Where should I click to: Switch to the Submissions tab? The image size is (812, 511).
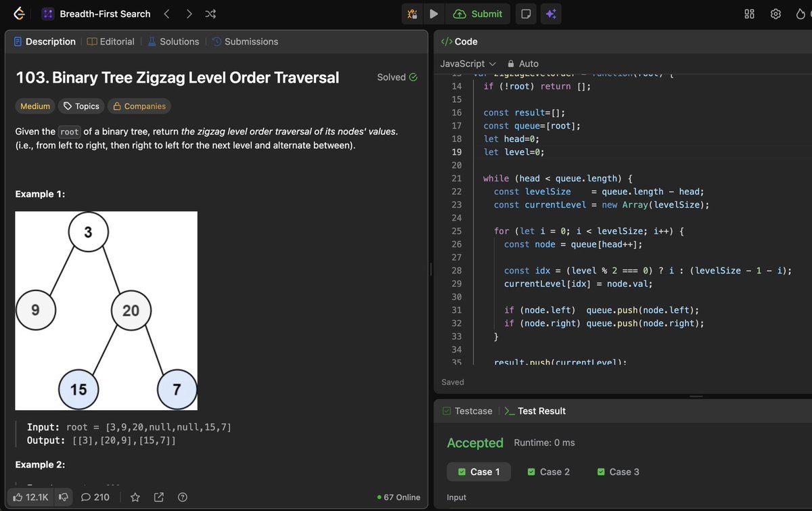(244, 41)
